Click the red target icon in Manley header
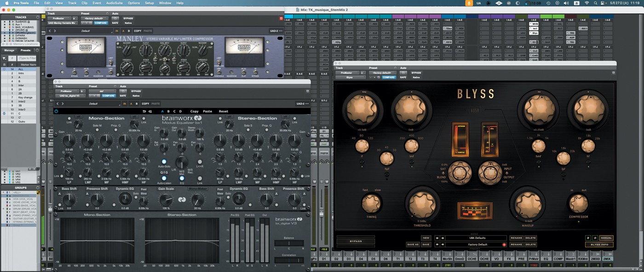 [281, 18]
